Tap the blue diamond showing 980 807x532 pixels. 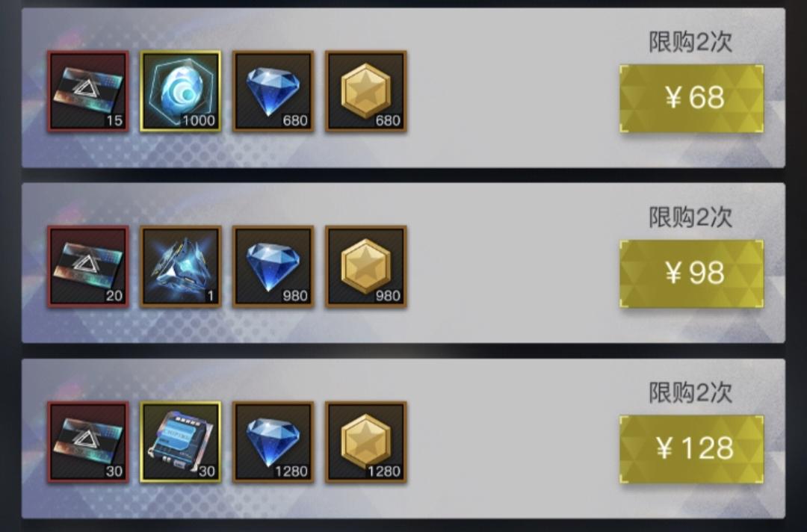coord(273,267)
